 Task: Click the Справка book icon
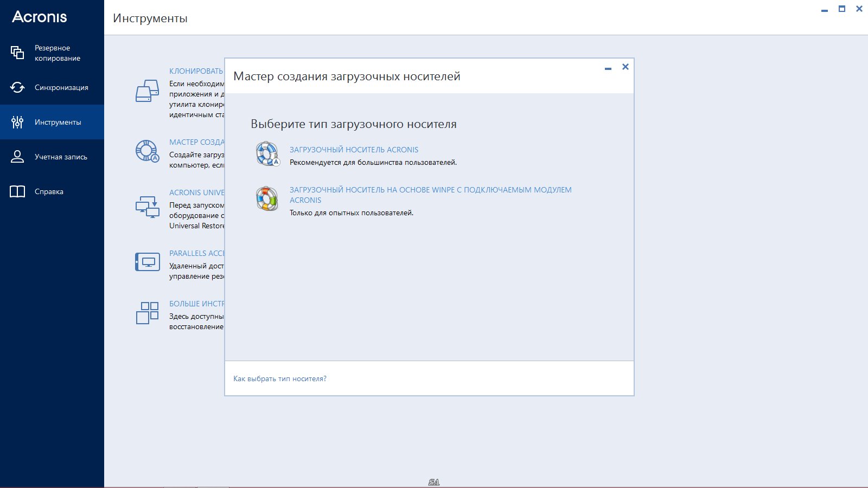click(x=17, y=191)
